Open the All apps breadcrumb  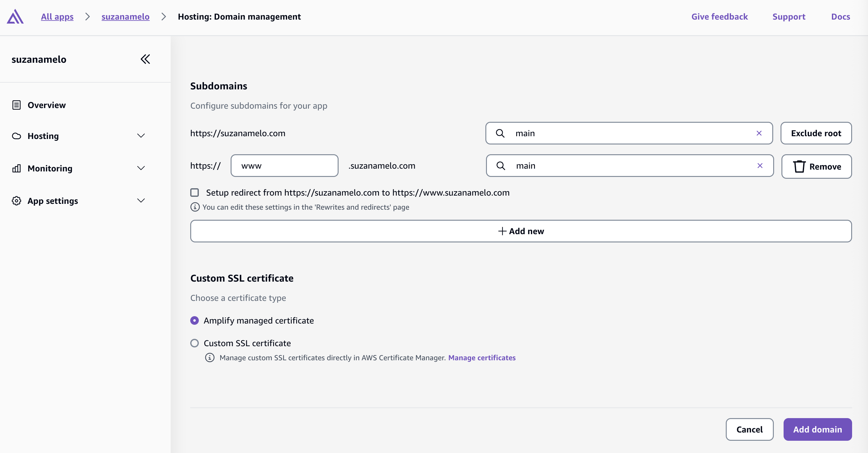tap(57, 17)
